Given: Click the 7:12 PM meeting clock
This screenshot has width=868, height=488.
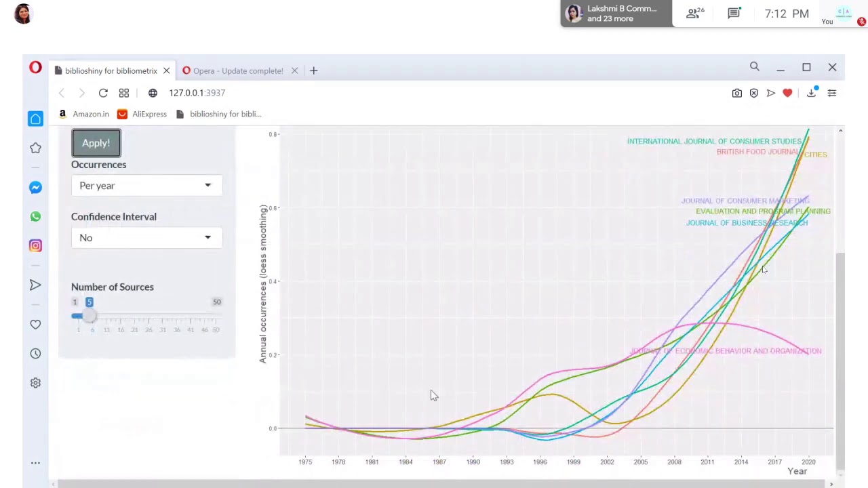Looking at the screenshot, I should [x=787, y=14].
